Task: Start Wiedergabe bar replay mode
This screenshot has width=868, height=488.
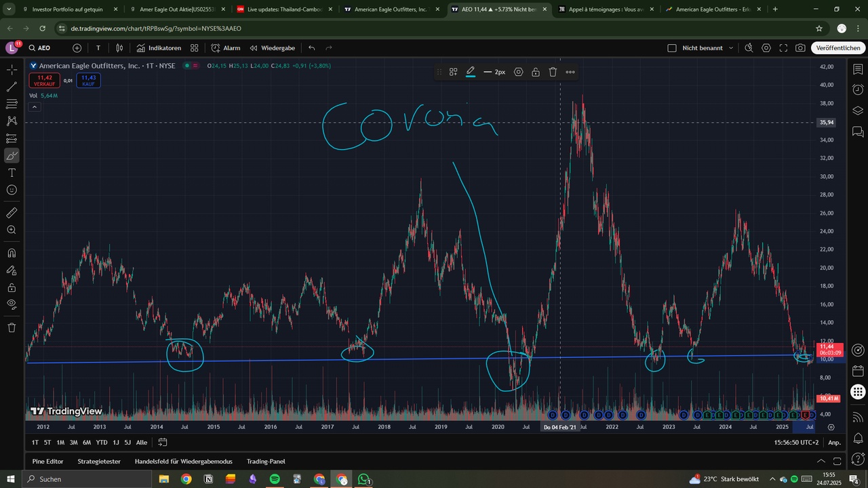Action: click(x=273, y=48)
